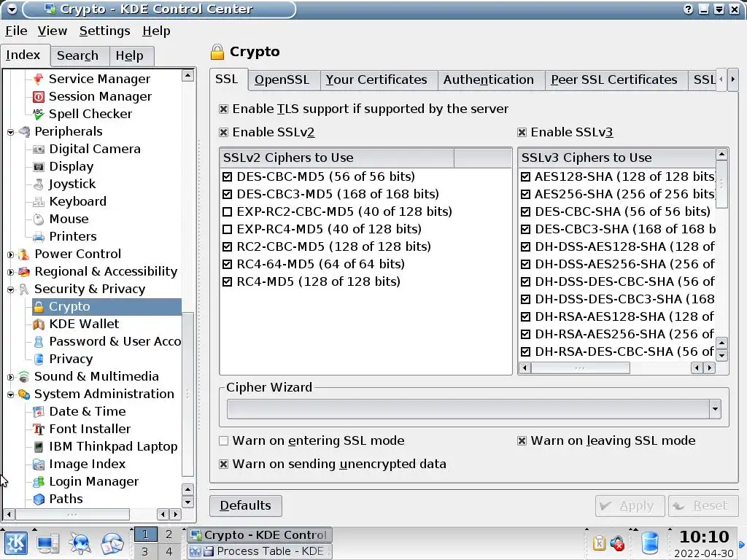Switch to virtual desktop 2
This screenshot has width=747, height=560.
pos(169,534)
